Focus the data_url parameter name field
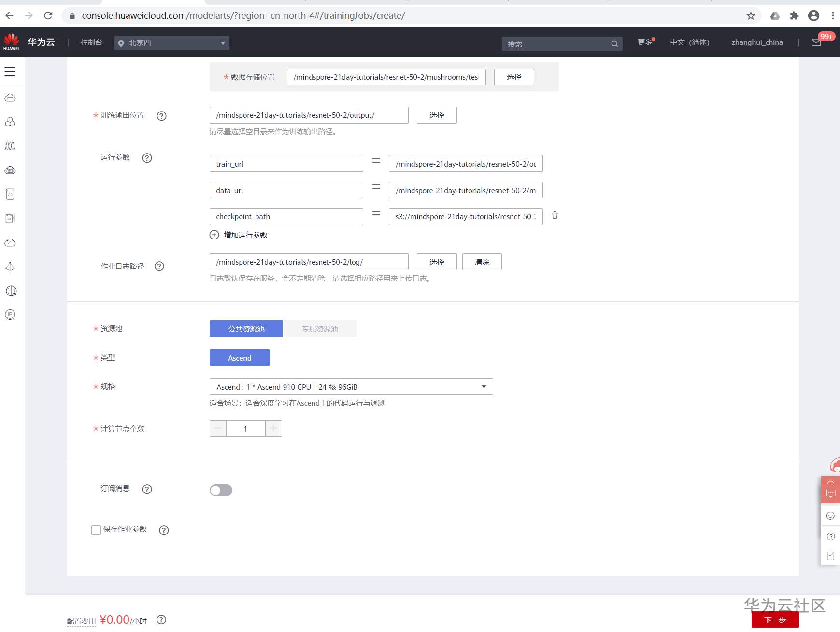 (x=286, y=190)
